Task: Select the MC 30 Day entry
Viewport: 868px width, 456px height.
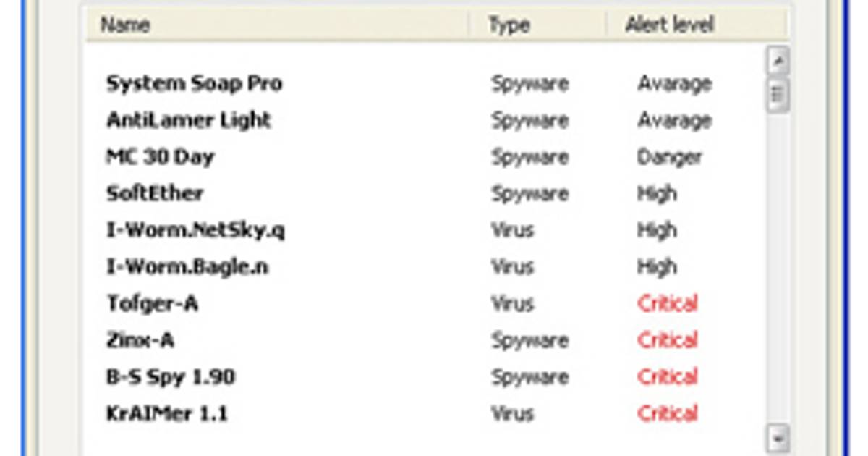Action: tap(160, 157)
